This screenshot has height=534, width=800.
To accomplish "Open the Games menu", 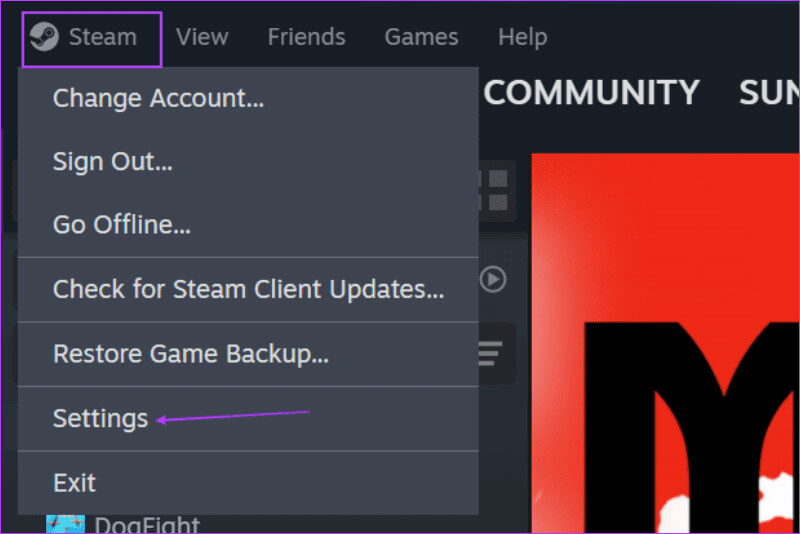I will click(421, 37).
